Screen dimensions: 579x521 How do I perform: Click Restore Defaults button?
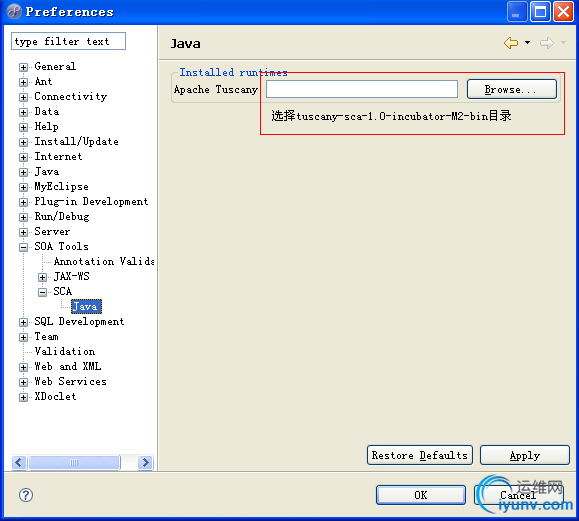(420, 455)
